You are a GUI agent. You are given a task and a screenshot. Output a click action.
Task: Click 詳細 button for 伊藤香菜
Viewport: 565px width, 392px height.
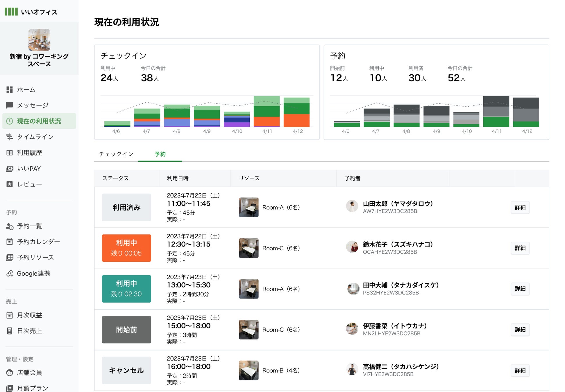point(520,330)
